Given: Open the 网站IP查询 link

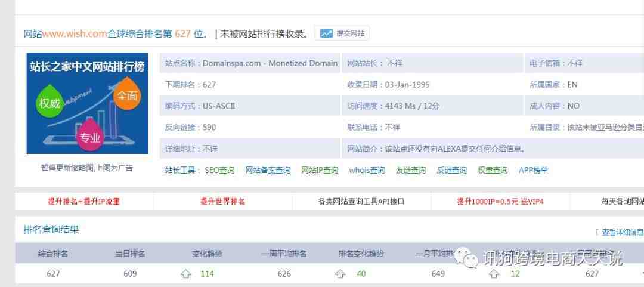Looking at the screenshot, I should tap(320, 170).
